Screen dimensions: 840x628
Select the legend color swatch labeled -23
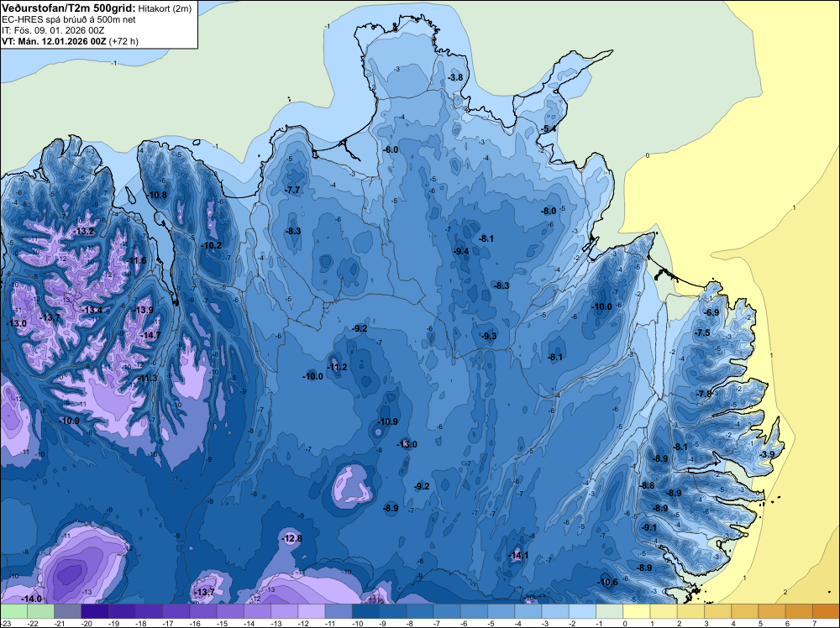pyautogui.click(x=13, y=611)
